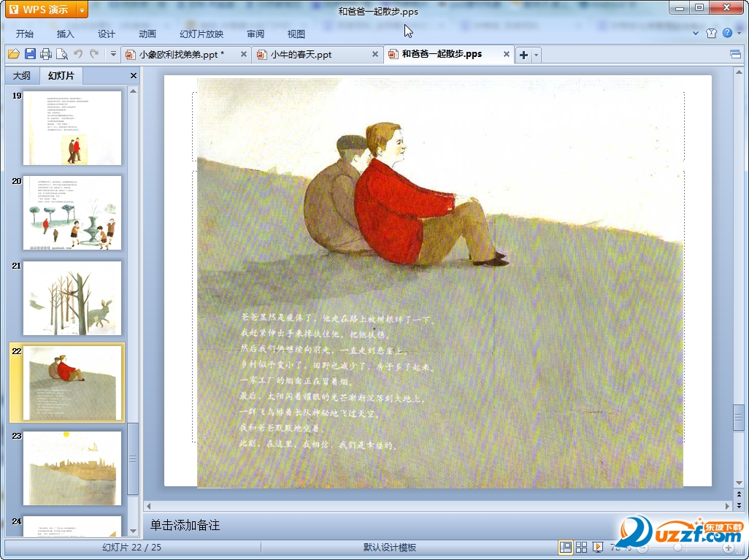Switch to the 幻灯片 thumbnails tab

click(61, 75)
